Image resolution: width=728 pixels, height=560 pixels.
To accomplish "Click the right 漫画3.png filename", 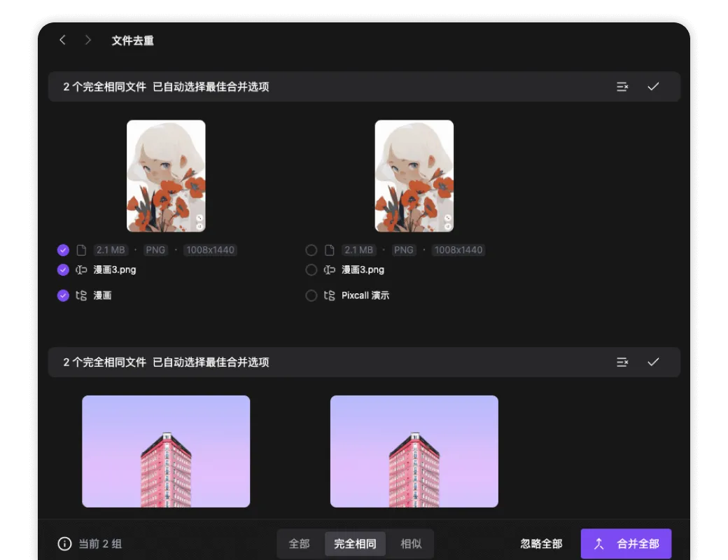I will coord(363,269).
